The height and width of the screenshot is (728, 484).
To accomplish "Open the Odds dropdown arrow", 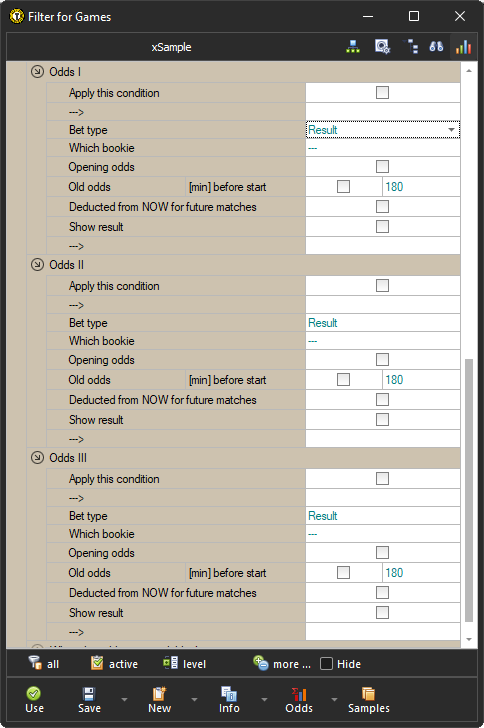I will [x=334, y=699].
